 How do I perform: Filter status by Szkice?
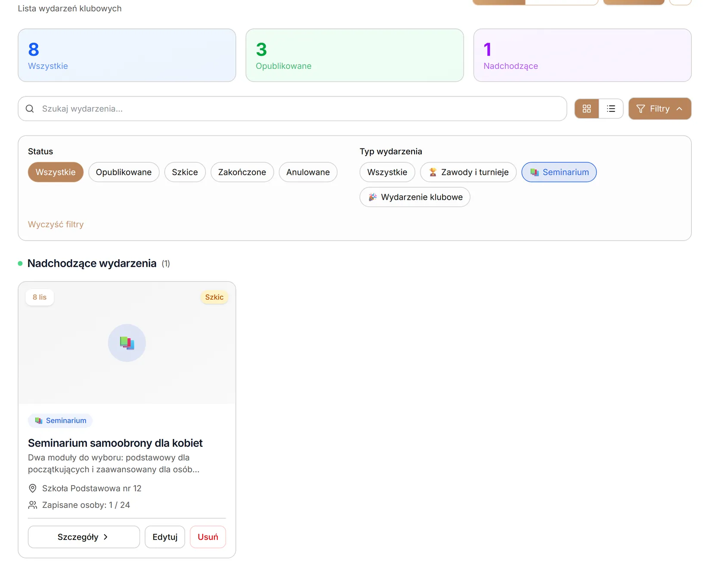pyautogui.click(x=185, y=172)
